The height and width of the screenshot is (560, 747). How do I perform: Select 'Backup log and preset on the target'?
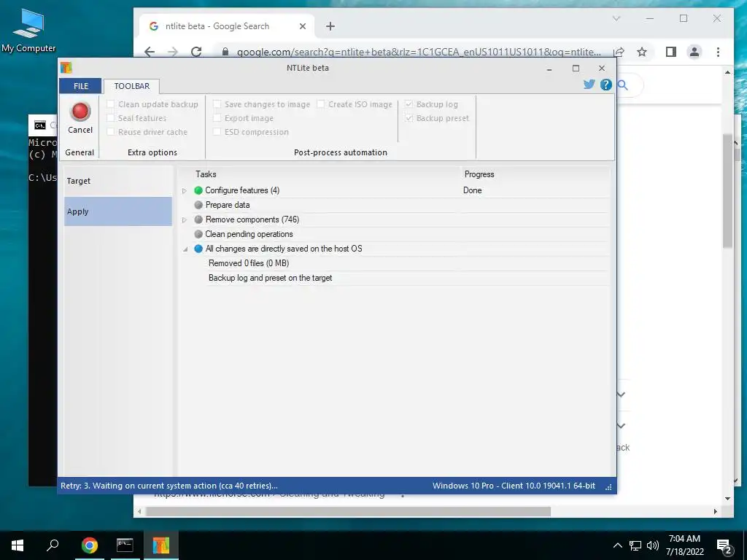coord(270,278)
